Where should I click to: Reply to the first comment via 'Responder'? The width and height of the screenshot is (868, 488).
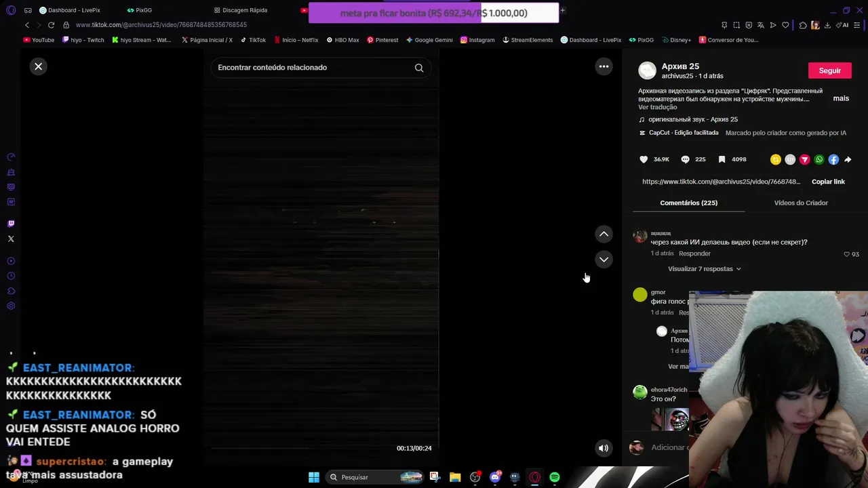pos(694,253)
